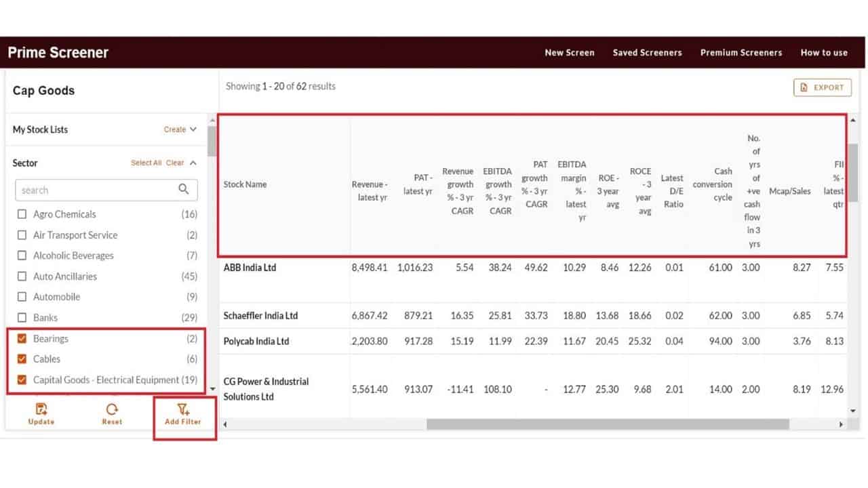Uncheck Capital Goods - Electrical Equipment
This screenshot has width=868, height=488.
pos(22,380)
